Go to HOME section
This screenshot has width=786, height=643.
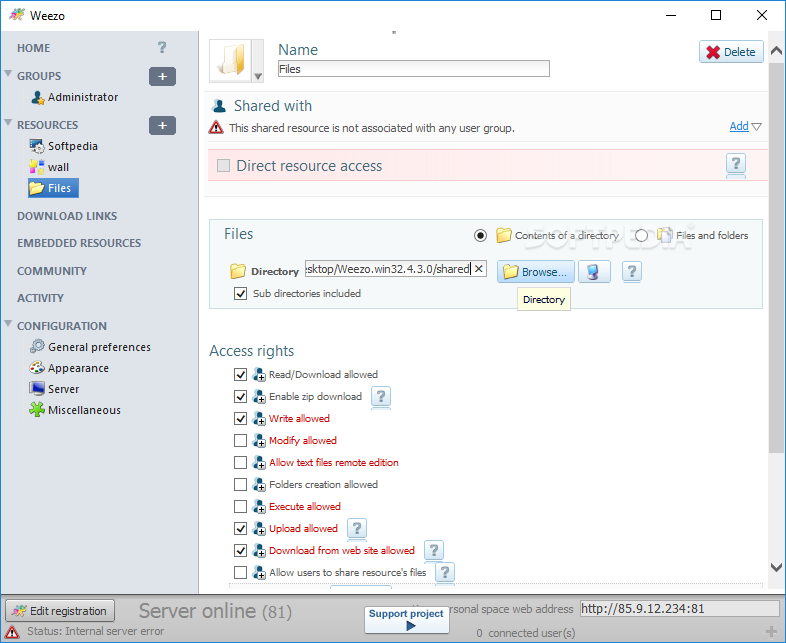[x=34, y=48]
